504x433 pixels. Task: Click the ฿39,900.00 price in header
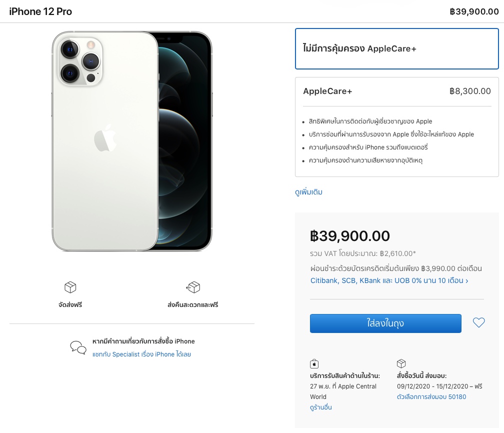[474, 11]
